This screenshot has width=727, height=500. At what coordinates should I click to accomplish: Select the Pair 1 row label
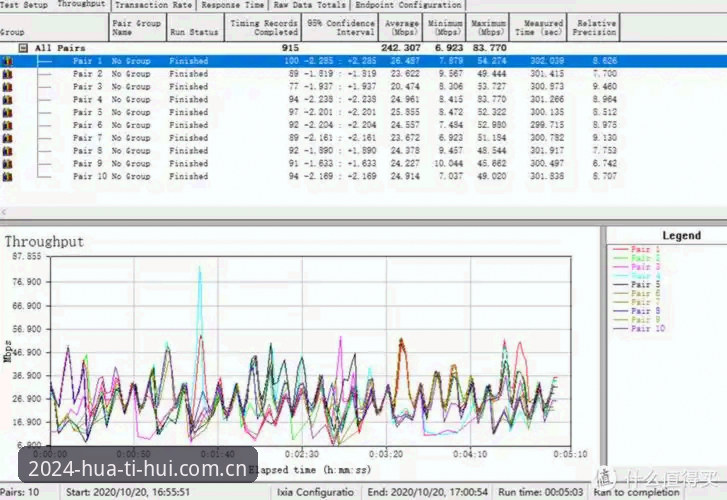[x=87, y=61]
